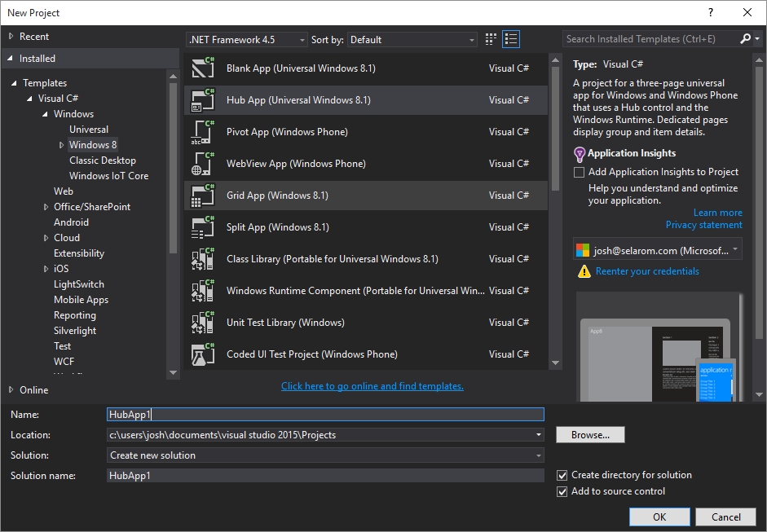
Task: Click the Coded UI Test Project icon
Action: [x=203, y=354]
